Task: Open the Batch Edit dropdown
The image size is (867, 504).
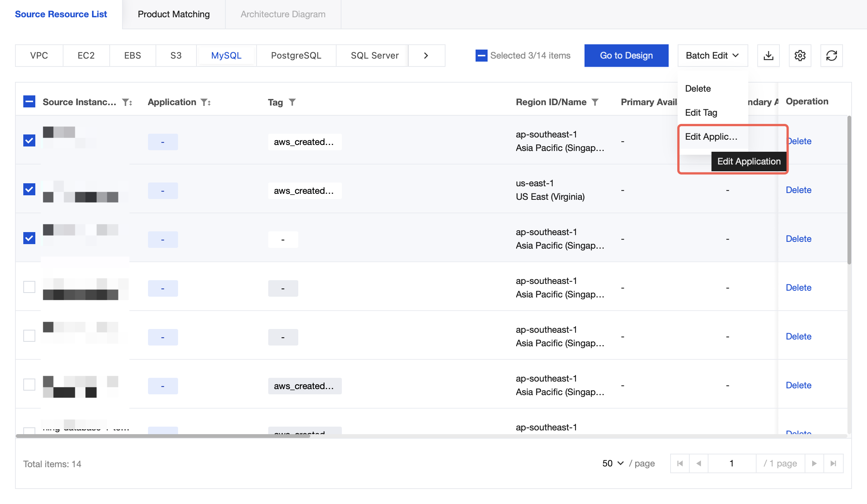Action: point(712,56)
